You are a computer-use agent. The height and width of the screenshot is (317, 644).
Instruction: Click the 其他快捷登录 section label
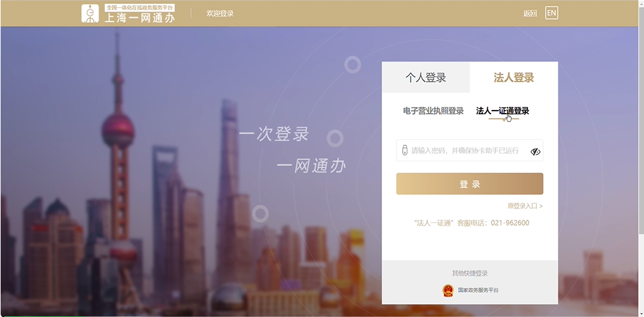tap(470, 273)
